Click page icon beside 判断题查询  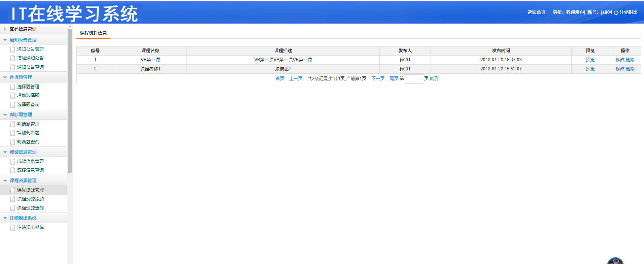pos(13,142)
